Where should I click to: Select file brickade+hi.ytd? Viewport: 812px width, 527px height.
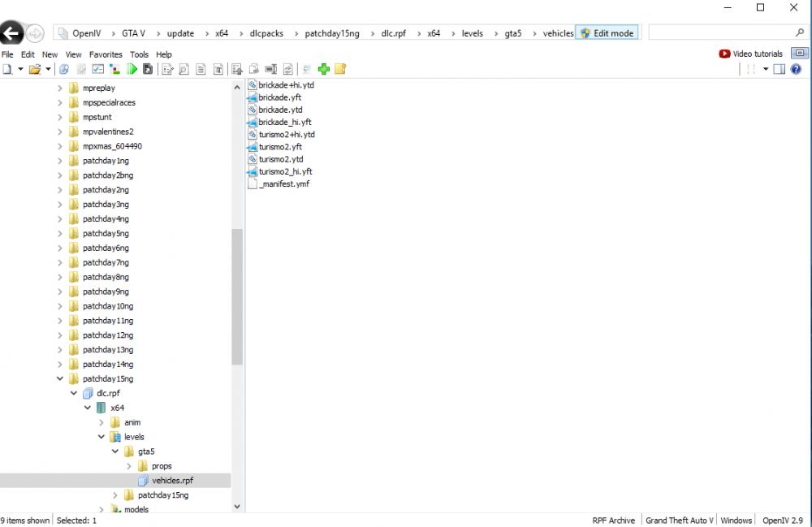pos(286,85)
